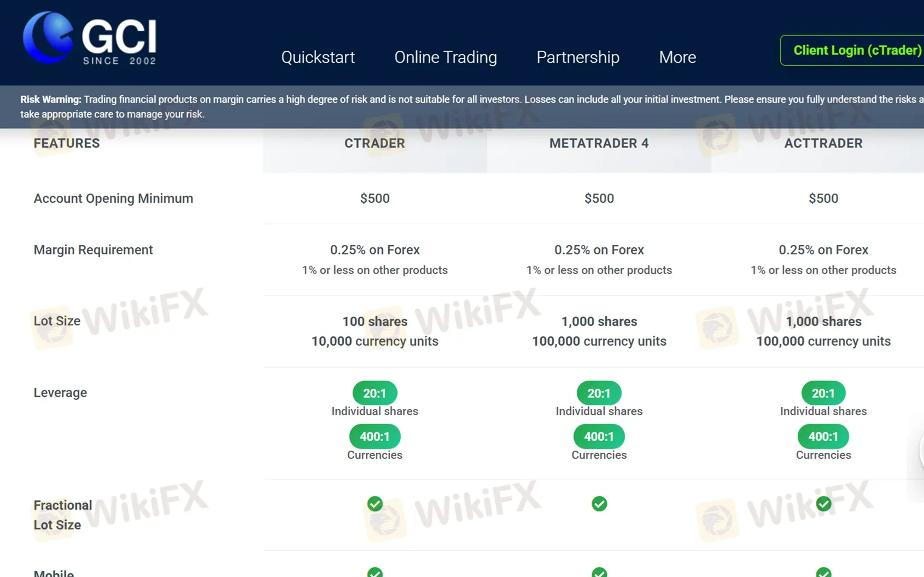This screenshot has height=577, width=924.
Task: Click the 400:1 leverage badge under cTrader
Action: (375, 436)
